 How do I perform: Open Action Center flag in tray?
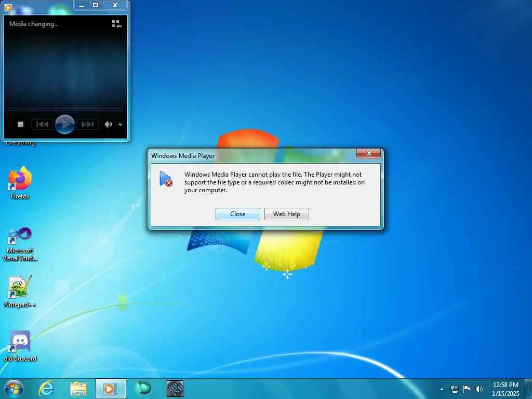click(x=467, y=389)
